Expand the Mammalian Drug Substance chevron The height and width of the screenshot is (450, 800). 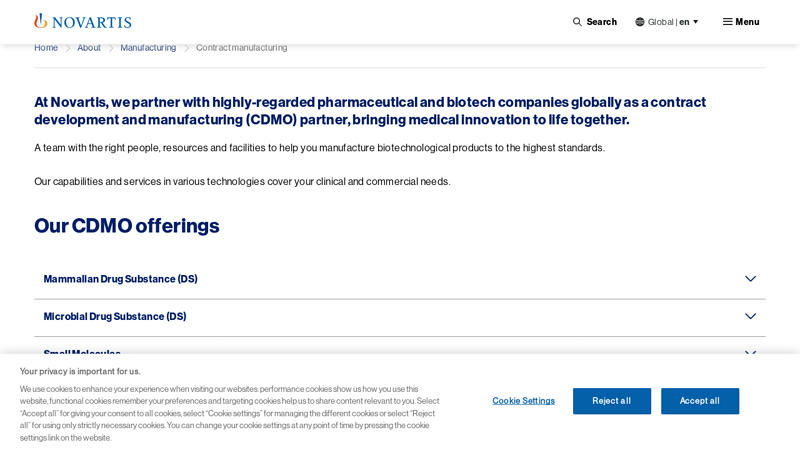click(x=750, y=279)
